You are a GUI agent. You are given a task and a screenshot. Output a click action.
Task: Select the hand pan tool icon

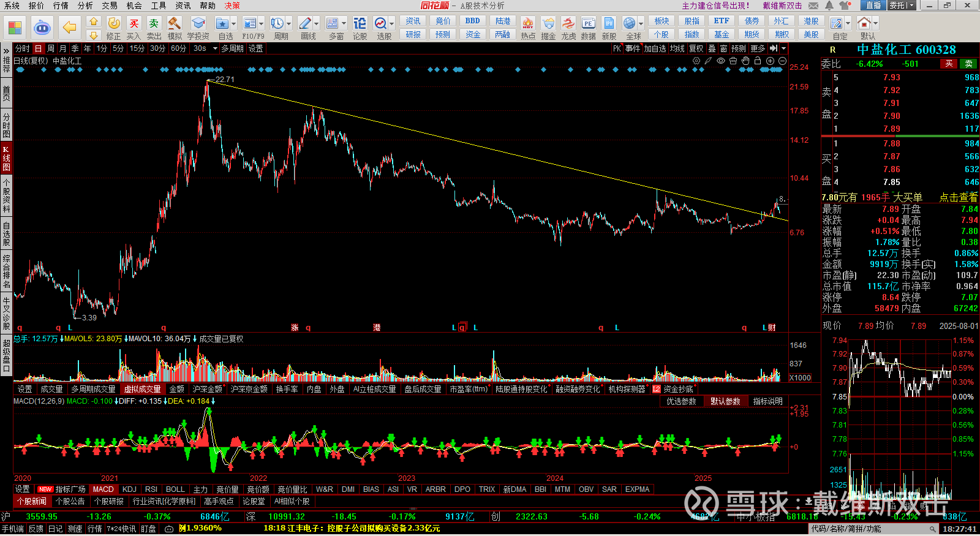point(745,61)
